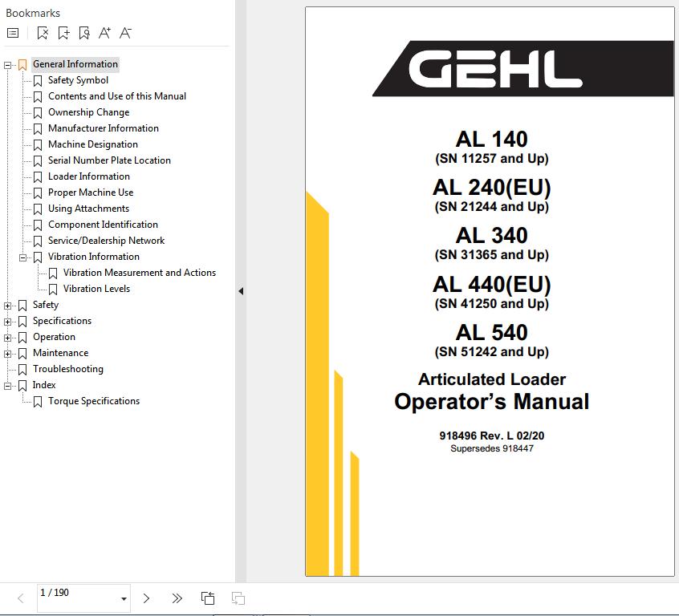Expand the Specifications bookmark section

click(x=7, y=322)
